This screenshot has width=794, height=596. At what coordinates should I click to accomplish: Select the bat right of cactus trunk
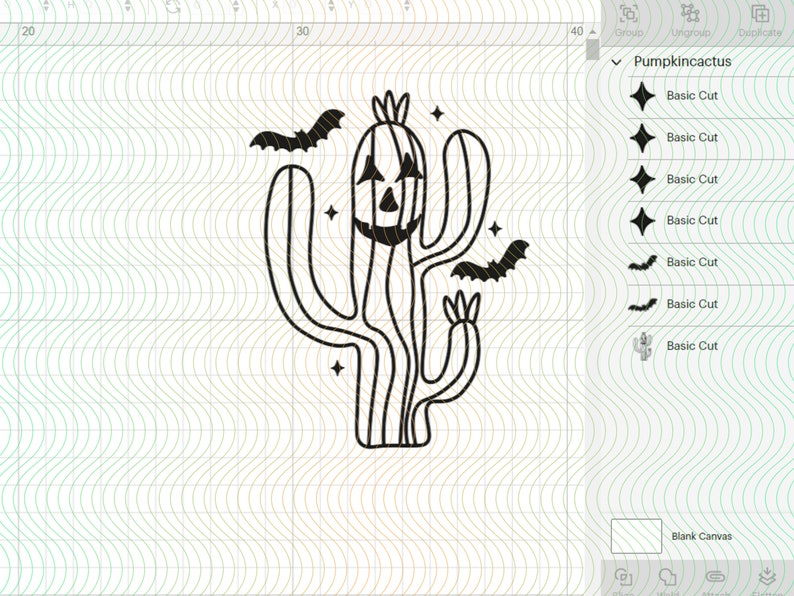tap(490, 263)
